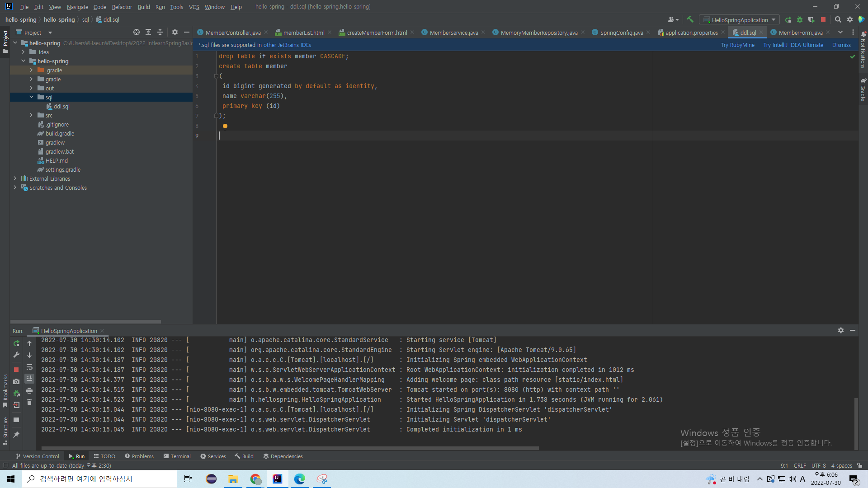Expand the External Libraries node
Image resolution: width=868 pixels, height=488 pixels.
click(x=15, y=178)
